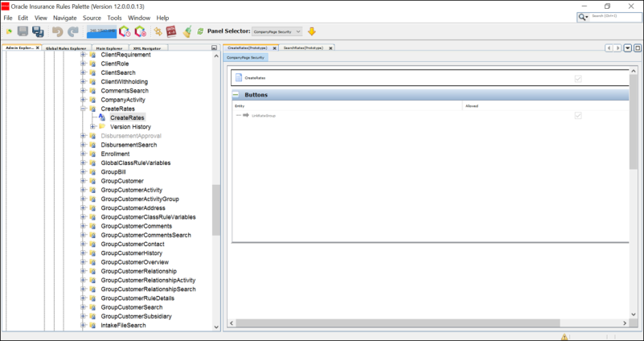This screenshot has height=341, width=644.
Task: Toggle the LinkRateGroup allowed checkbox
Action: tap(578, 116)
